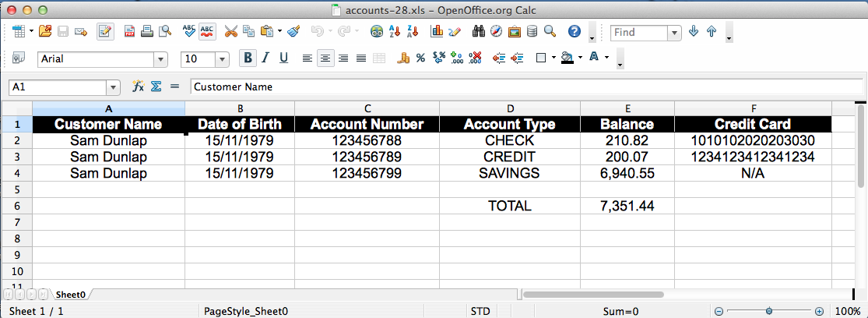Screen dimensions: 868x318
Task: Click the Cut scissors icon
Action: (x=230, y=32)
